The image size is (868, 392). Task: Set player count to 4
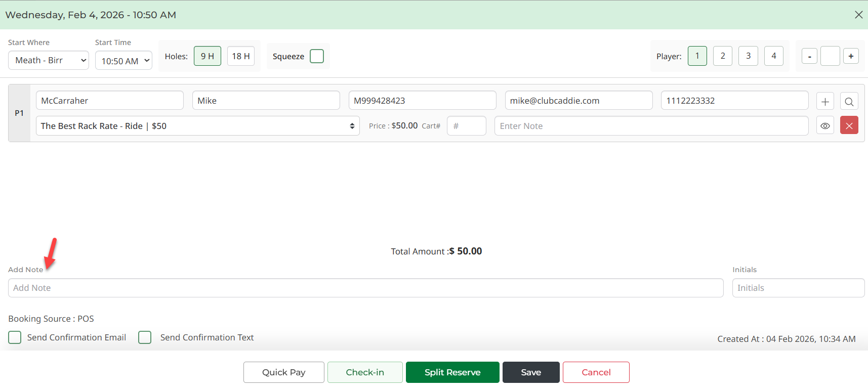pos(773,56)
